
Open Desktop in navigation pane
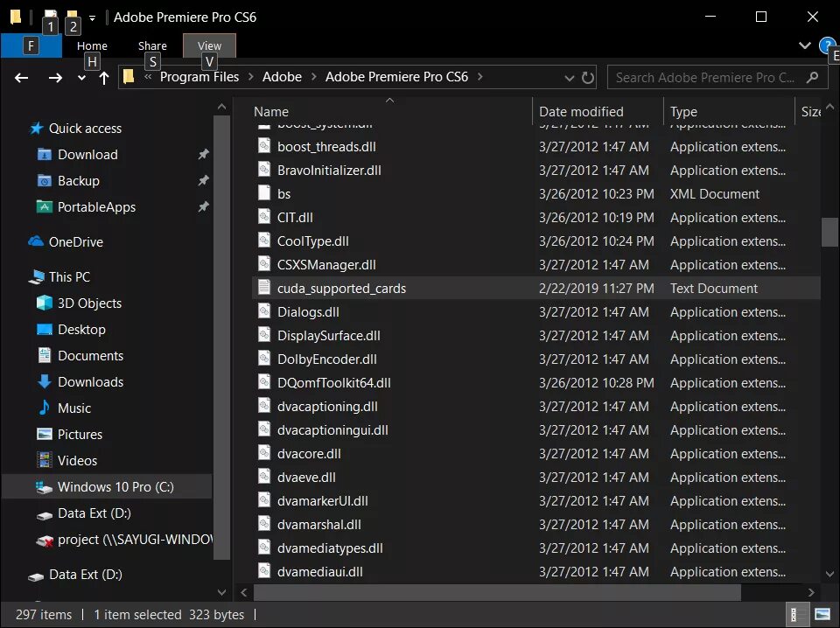click(x=81, y=329)
